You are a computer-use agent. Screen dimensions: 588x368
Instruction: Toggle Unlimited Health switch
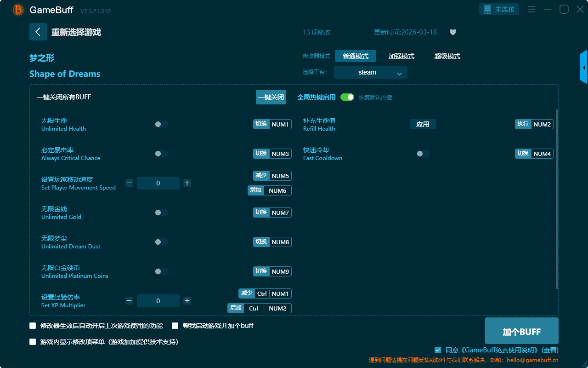coord(161,124)
